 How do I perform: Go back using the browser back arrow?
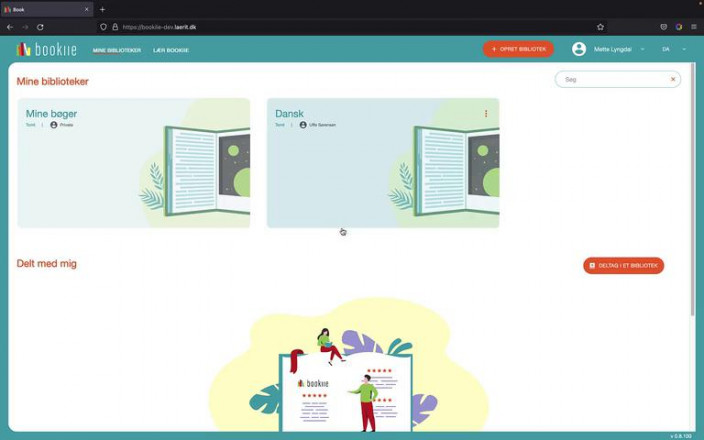tap(10, 27)
